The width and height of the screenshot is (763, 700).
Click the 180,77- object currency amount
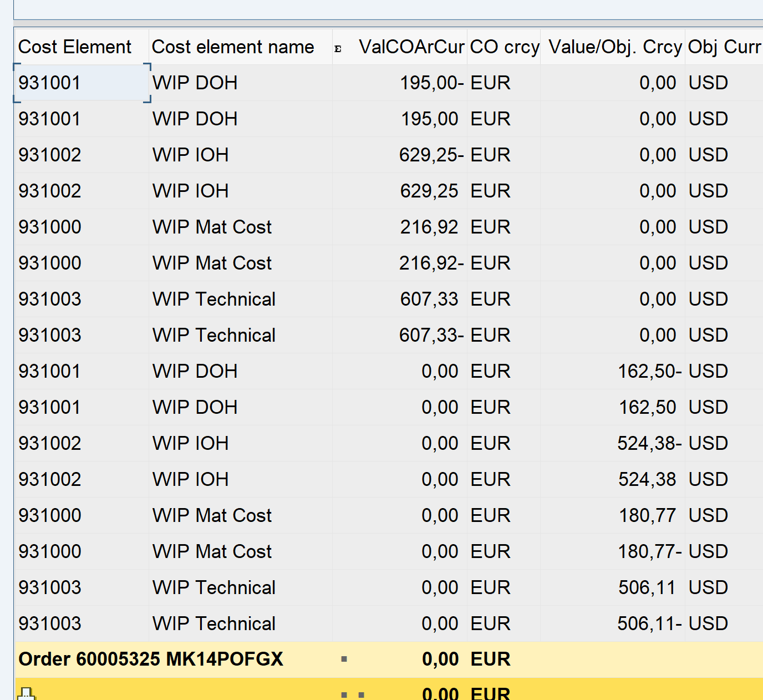click(x=649, y=551)
